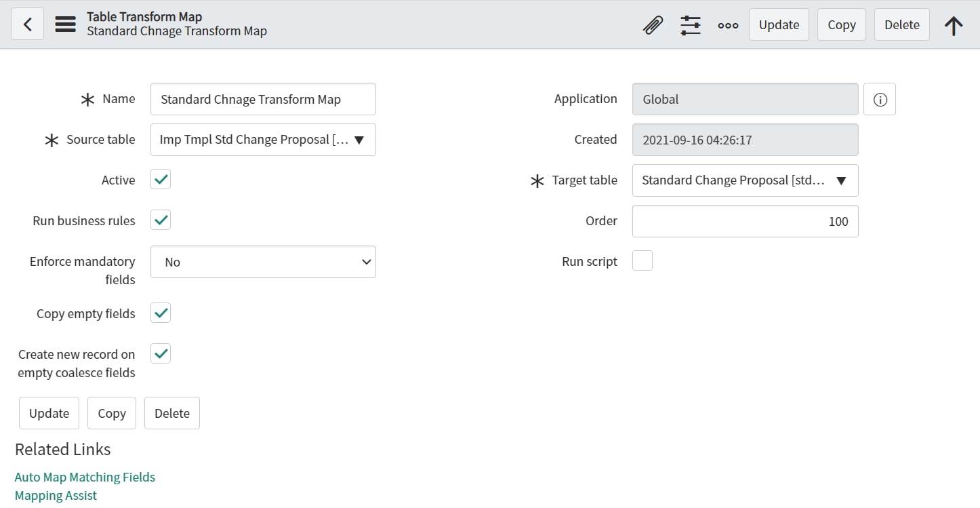980x508 pixels.
Task: Open personalize form settings sliders icon
Action: [691, 25]
